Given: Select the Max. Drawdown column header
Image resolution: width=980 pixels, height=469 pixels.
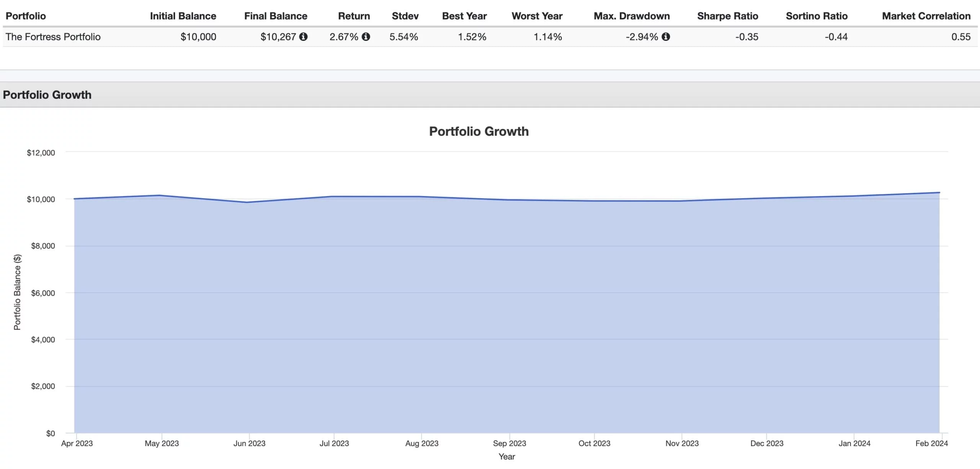Looking at the screenshot, I should [632, 16].
